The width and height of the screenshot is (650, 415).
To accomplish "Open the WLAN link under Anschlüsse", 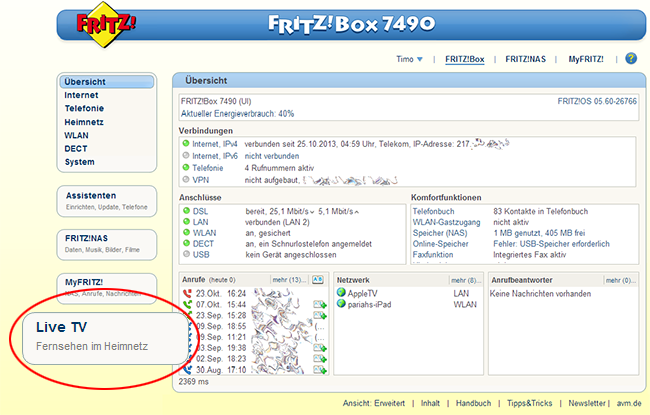I will click(x=204, y=233).
